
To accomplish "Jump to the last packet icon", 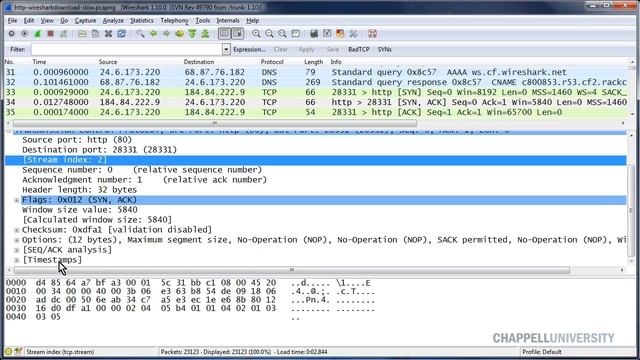I will [205, 34].
